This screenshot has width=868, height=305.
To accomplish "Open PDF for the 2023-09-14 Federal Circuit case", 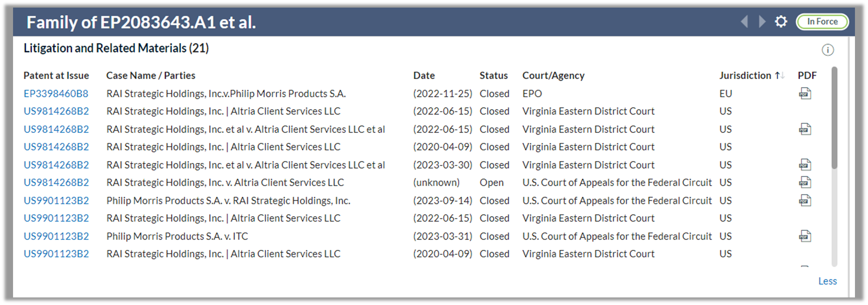I will (805, 201).
